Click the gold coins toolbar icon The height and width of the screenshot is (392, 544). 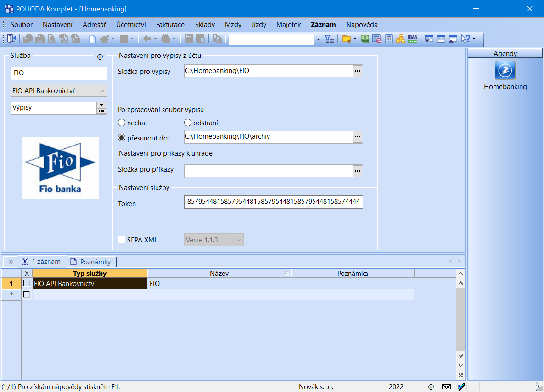pyautogui.click(x=400, y=39)
